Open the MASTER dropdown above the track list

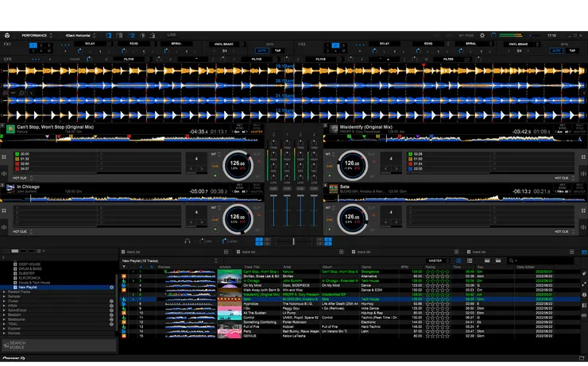coord(438,260)
